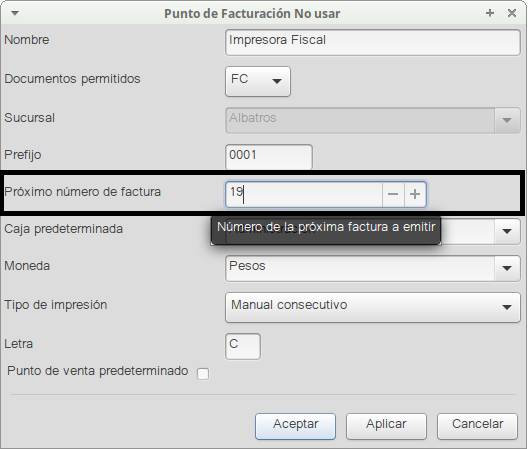Click the Letra field containing C
The width and height of the screenshot is (528, 449).
[x=243, y=347]
